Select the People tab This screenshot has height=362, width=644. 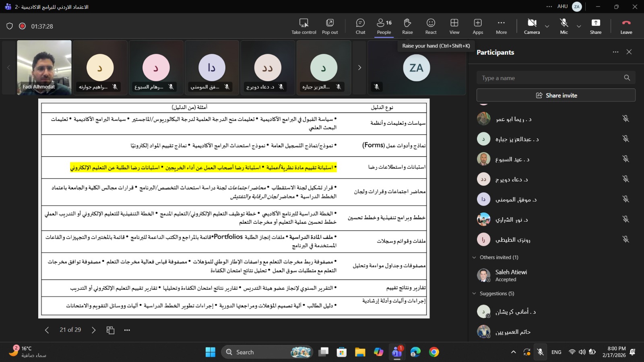pos(384,26)
